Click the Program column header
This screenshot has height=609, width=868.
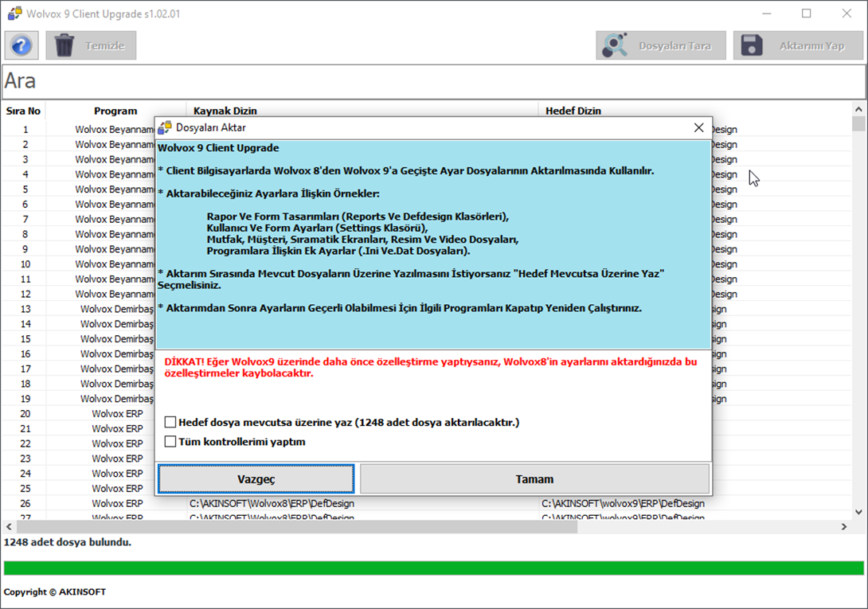[115, 111]
